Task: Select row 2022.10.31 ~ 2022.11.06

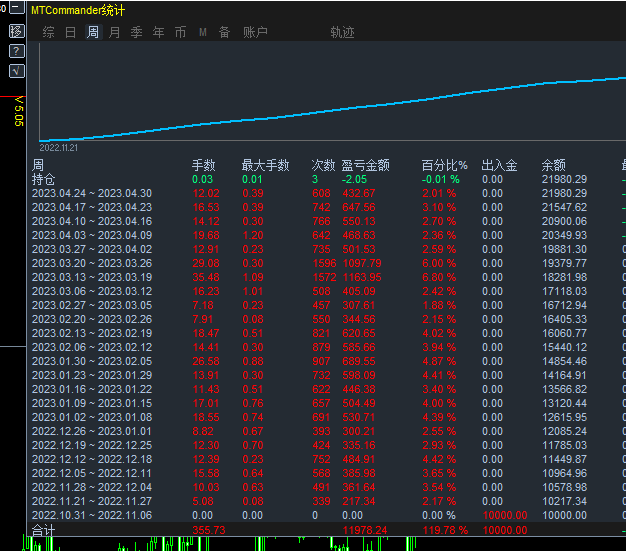Action: (326, 515)
